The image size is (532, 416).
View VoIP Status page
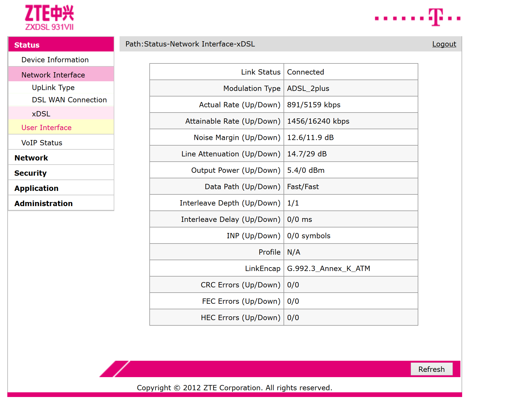click(42, 143)
